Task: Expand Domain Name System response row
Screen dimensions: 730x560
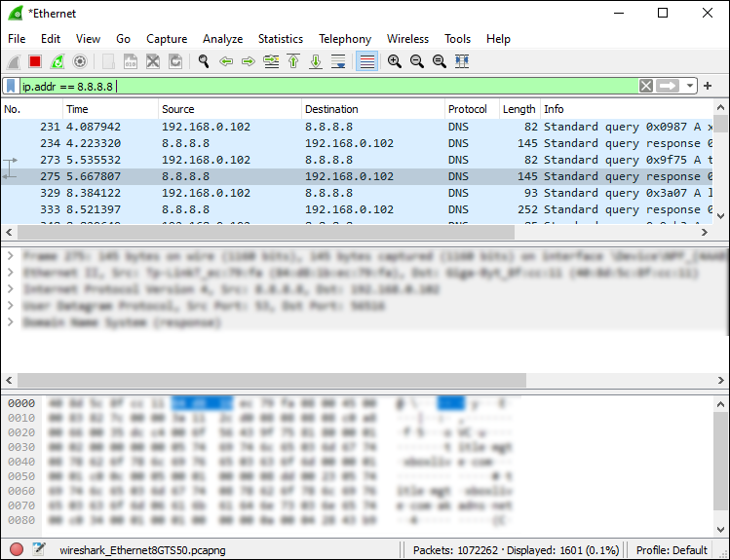Action: [11, 321]
